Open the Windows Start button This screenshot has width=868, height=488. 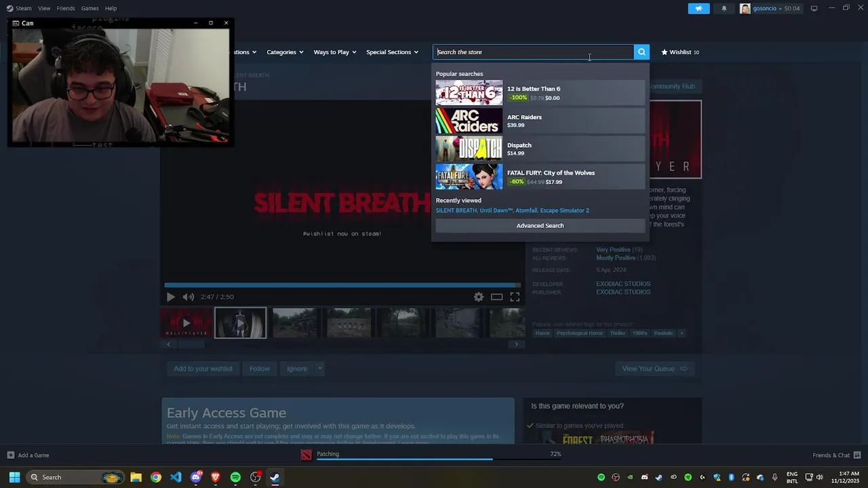click(14, 477)
